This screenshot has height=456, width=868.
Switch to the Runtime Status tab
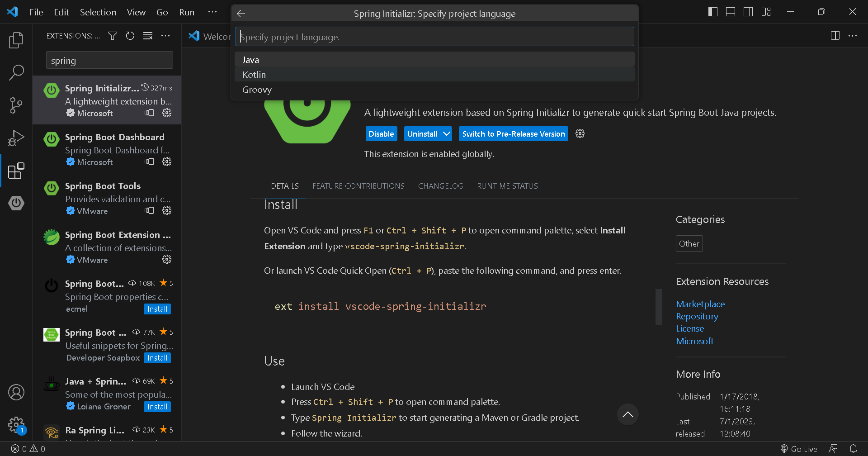point(507,186)
